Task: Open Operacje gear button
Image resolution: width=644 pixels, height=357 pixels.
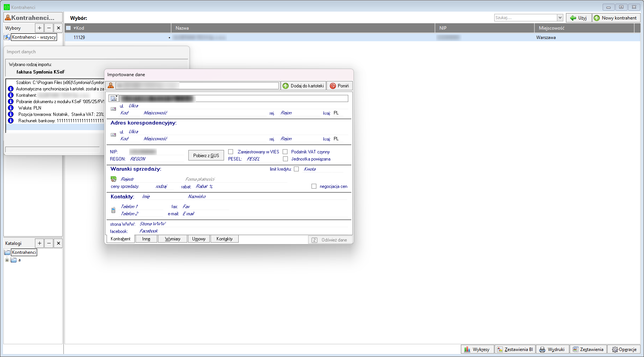Action: pyautogui.click(x=624, y=349)
